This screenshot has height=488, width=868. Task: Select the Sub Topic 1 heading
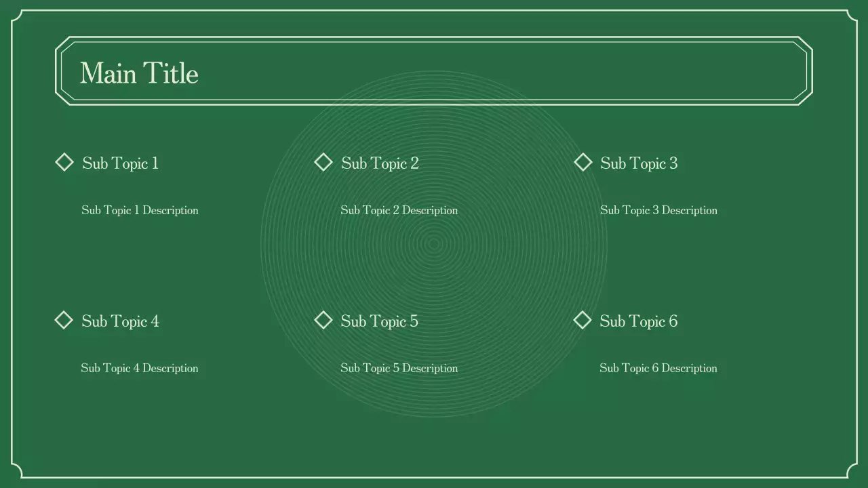click(x=120, y=163)
